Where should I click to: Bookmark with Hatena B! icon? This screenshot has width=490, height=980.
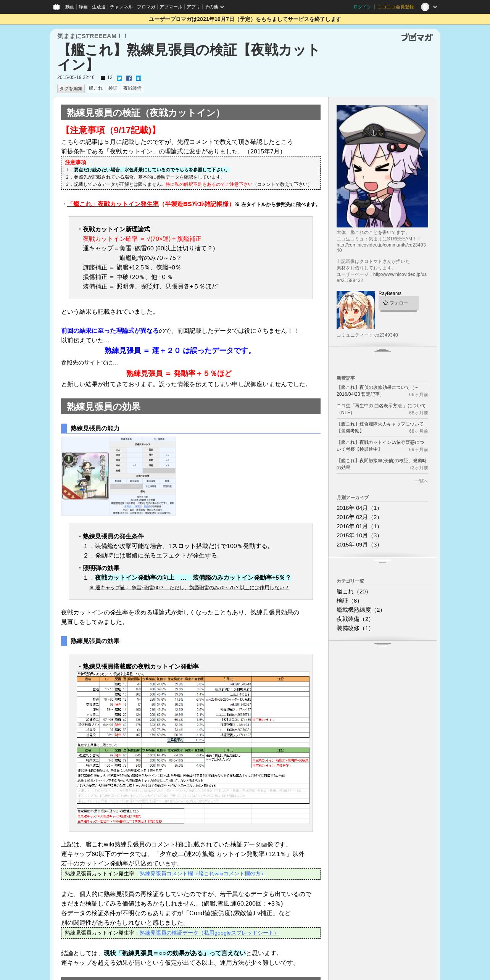(139, 78)
